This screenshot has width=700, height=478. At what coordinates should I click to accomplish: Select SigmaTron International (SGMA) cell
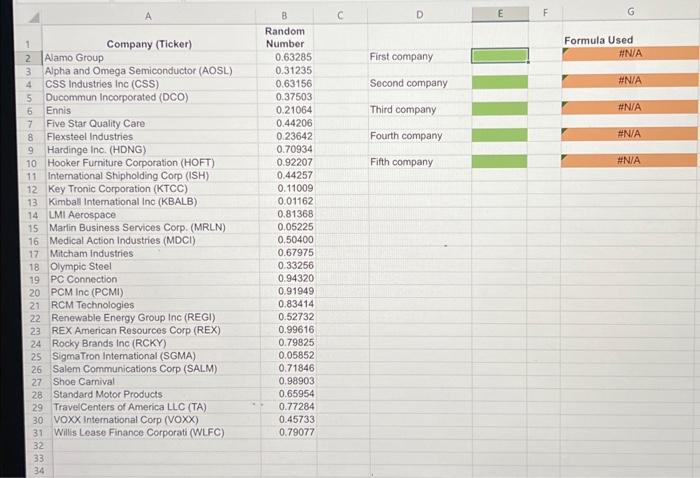157,356
